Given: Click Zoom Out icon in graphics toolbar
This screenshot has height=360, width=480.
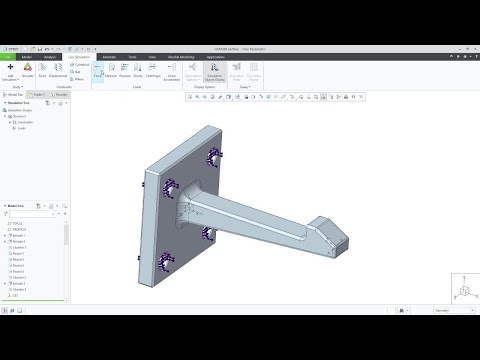Looking at the screenshot, I should tap(205, 97).
